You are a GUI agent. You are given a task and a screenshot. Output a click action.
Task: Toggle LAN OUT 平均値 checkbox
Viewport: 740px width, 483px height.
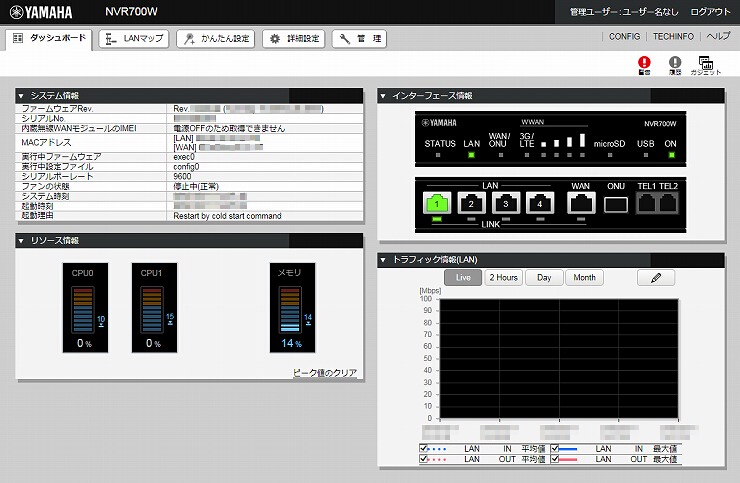[423, 458]
